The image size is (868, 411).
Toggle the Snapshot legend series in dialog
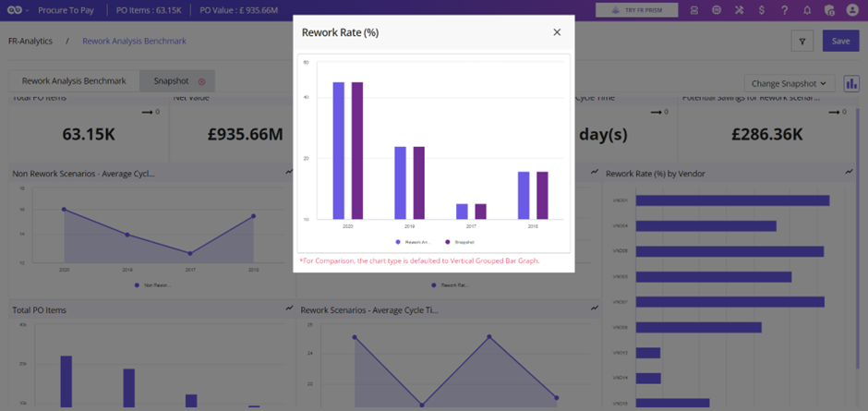460,242
